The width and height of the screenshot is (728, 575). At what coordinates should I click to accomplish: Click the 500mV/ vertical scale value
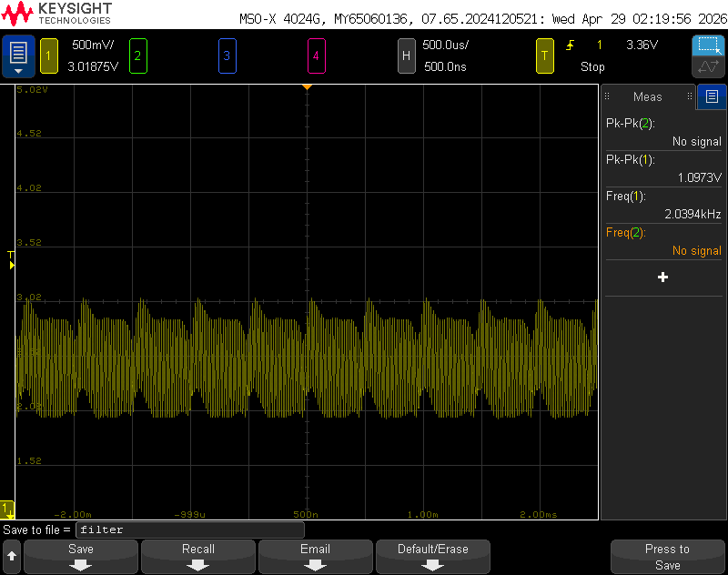pyautogui.click(x=93, y=45)
